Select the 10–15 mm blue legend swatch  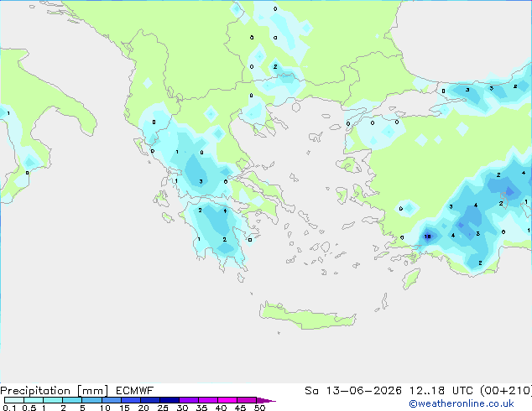tap(112, 400)
